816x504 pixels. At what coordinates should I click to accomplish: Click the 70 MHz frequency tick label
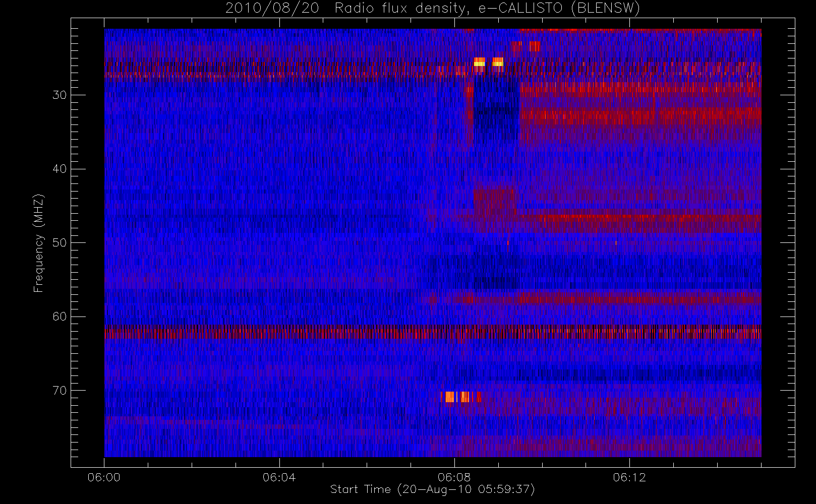tap(60, 391)
